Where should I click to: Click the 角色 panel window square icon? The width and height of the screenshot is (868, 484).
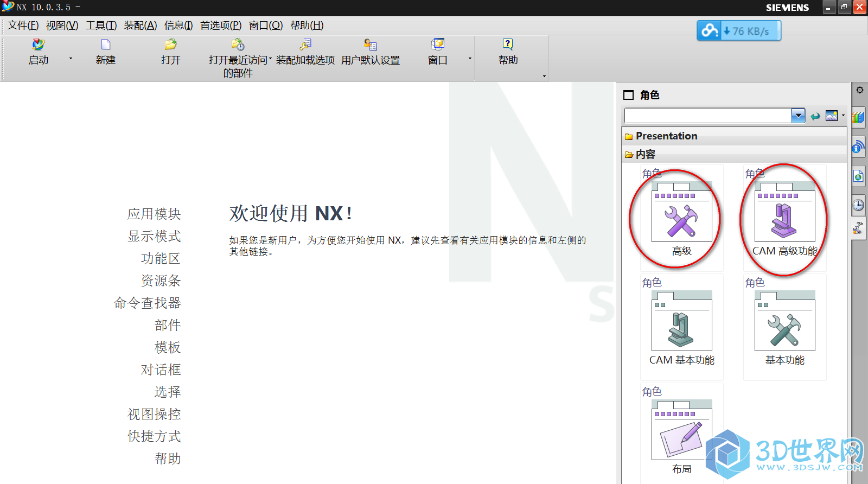(x=629, y=95)
